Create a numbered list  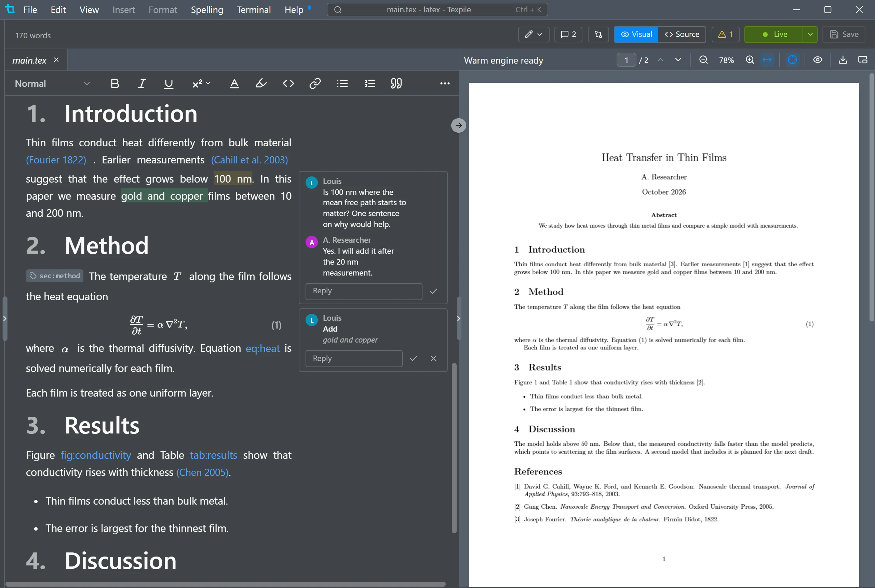[x=369, y=83]
